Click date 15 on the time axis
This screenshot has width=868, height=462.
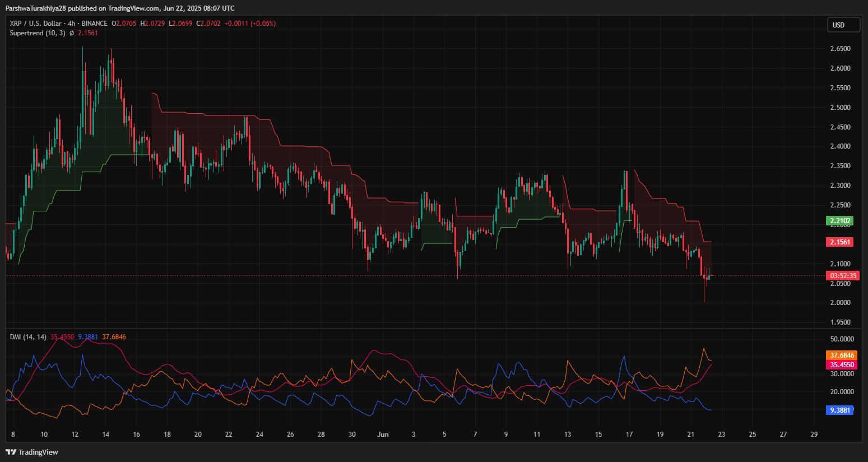[598, 435]
